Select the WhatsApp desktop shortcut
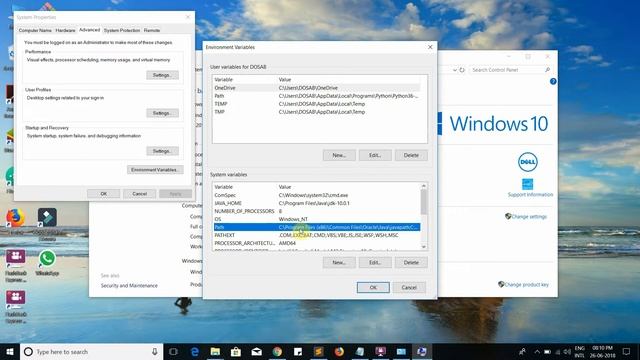Screen dimensions: 640x360 pyautogui.click(x=47, y=263)
